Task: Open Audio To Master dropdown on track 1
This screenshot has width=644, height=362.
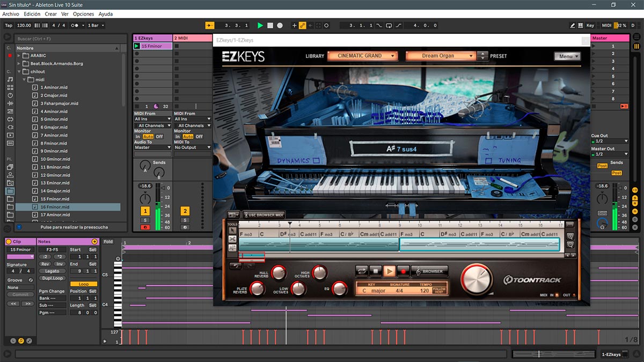Action: pos(153,147)
